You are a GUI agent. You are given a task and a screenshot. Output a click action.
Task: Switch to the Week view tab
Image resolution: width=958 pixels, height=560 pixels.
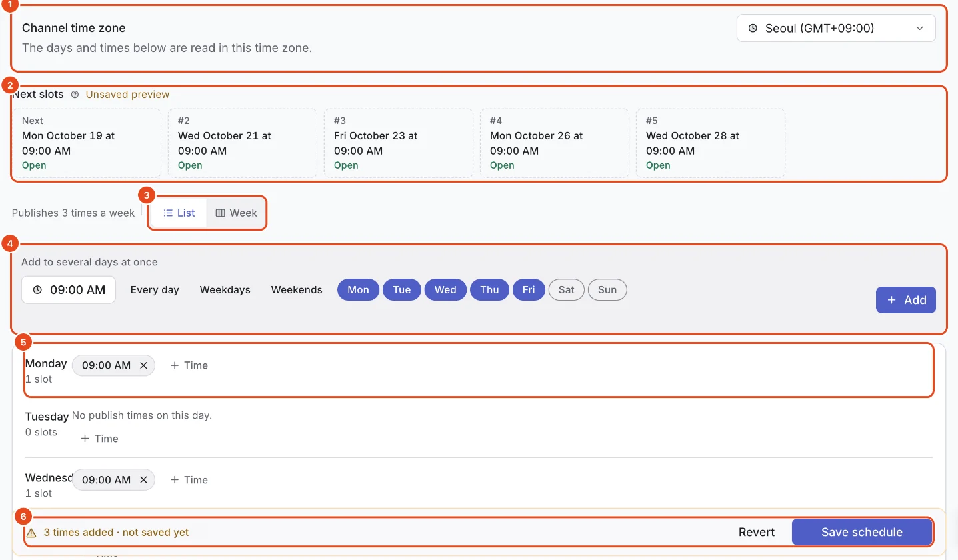[236, 213]
